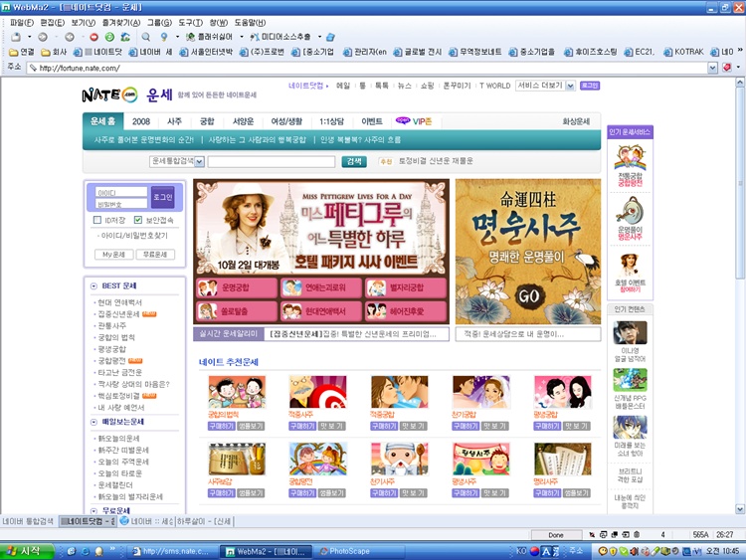The image size is (746, 560).
Task: Open the 파일(F) menu
Action: [22, 22]
